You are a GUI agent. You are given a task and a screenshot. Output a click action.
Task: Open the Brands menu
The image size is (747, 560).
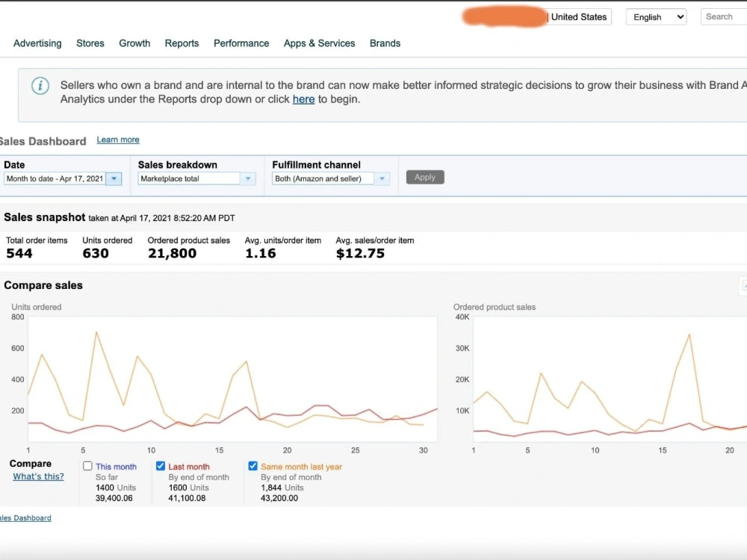point(385,43)
